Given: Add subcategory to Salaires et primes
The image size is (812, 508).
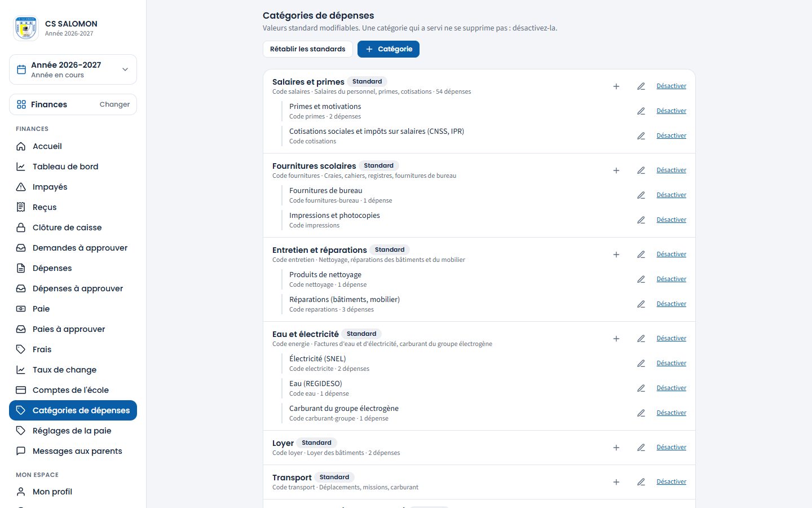Looking at the screenshot, I should coord(616,86).
